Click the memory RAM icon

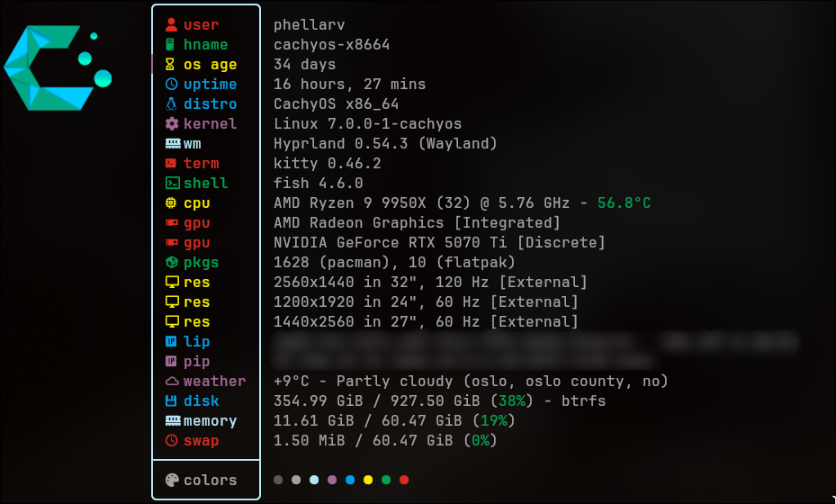coord(172,421)
